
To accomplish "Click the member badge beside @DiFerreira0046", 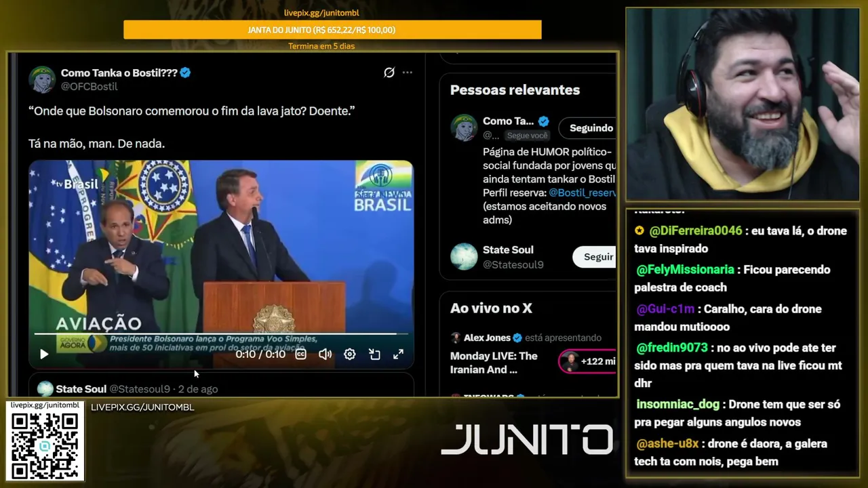I will pyautogui.click(x=639, y=231).
